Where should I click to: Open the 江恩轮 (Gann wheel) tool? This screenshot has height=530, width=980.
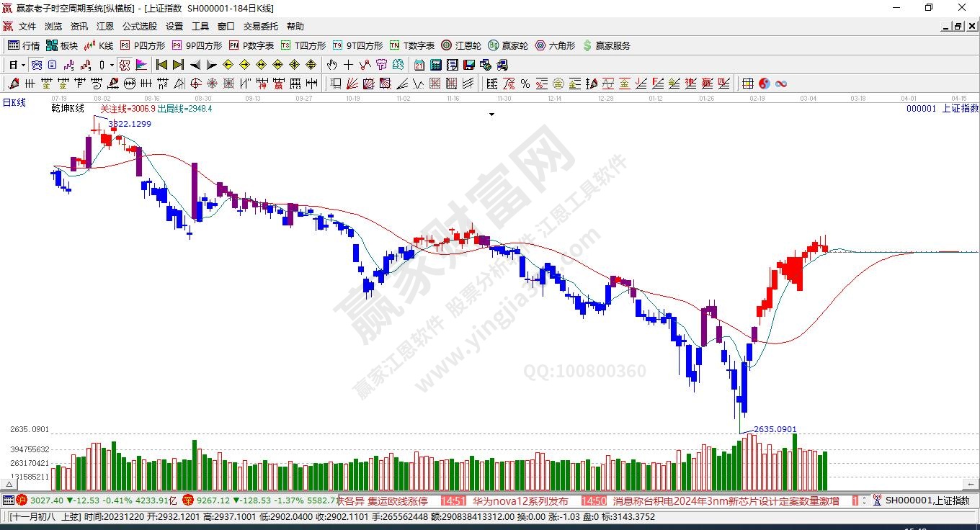click(461, 45)
